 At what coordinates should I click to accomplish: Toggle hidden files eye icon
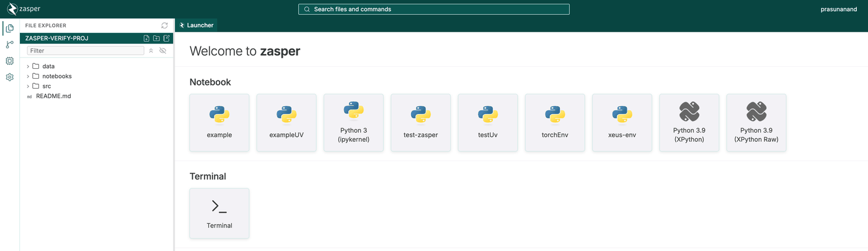click(162, 51)
